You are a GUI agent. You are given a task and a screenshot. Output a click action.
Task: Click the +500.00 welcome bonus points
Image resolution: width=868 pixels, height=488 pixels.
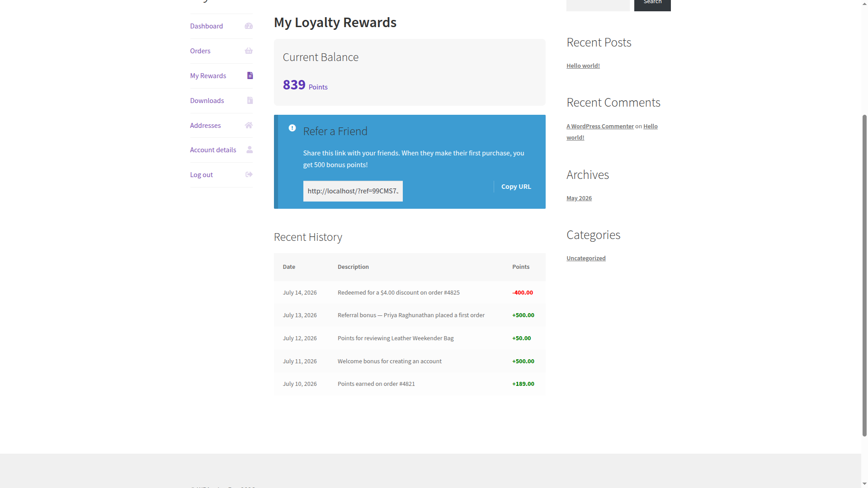click(x=523, y=361)
